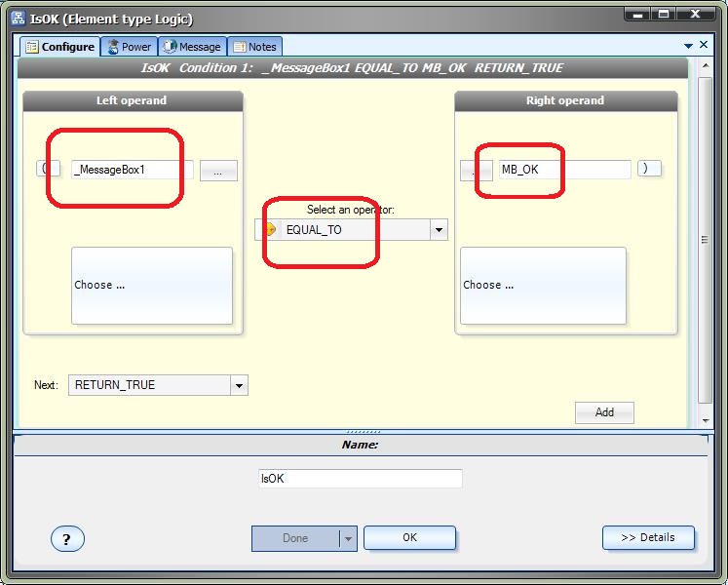This screenshot has width=728, height=585.
Task: Expand the EQUAL_TO operator dropdown
Action: pos(439,229)
